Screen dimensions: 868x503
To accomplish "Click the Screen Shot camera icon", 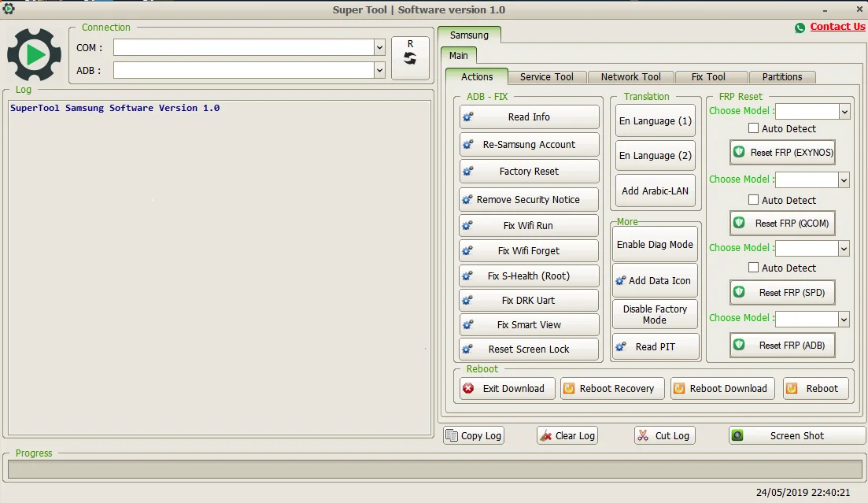I will [x=737, y=435].
